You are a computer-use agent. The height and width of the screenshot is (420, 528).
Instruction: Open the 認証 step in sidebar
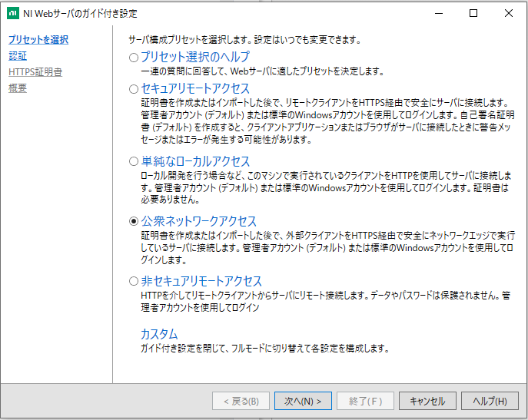18,56
